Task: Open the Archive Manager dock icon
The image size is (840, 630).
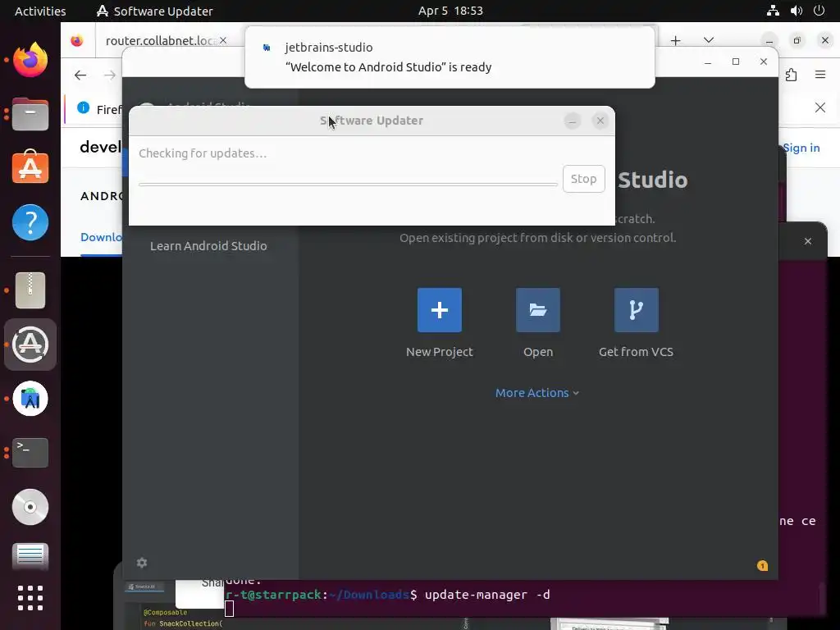Action: [x=30, y=290]
